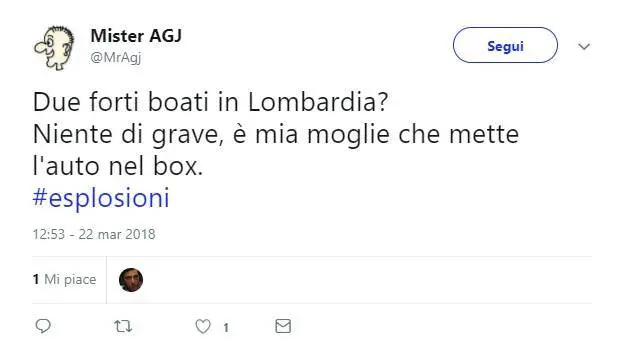
Task: Show the 1 Mi piace likes list
Action: click(x=64, y=279)
